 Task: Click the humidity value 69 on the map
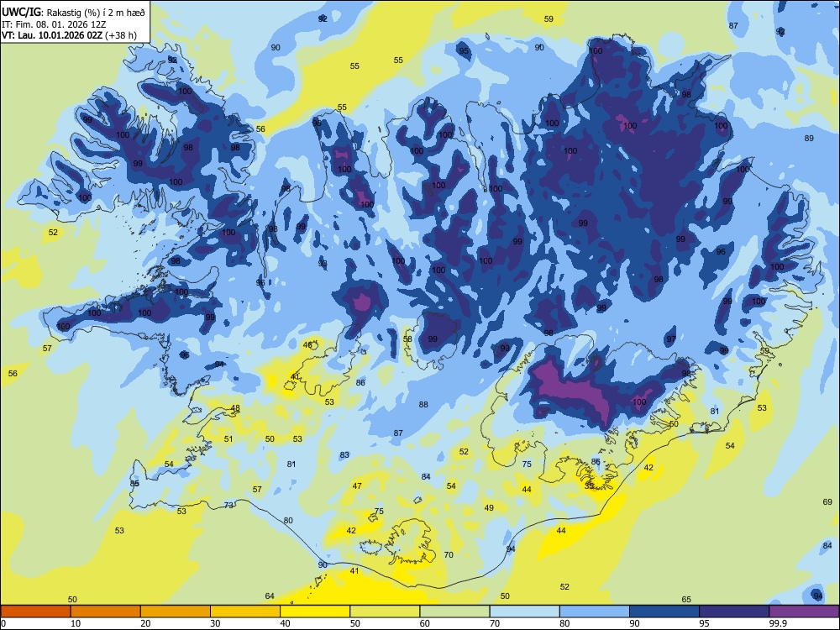[827, 502]
